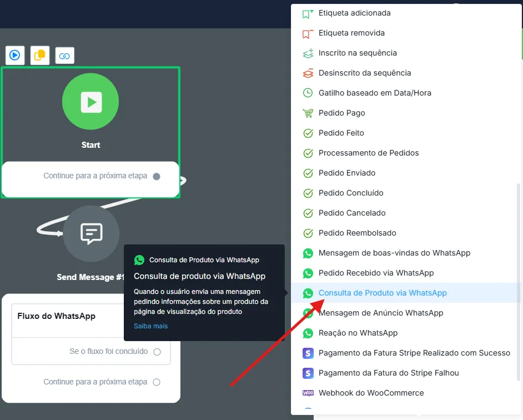This screenshot has width=523, height=420.
Task: Click Stripe icon beside Fatura Realizado com Sucesso
Action: (x=308, y=353)
